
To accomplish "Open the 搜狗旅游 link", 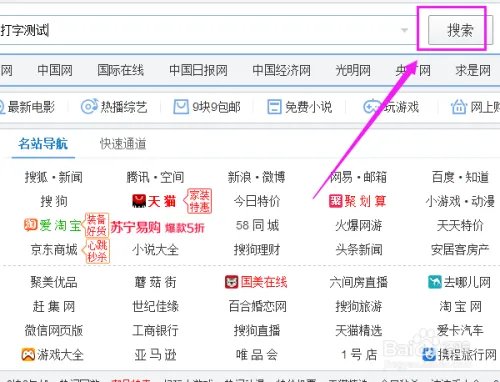I will (x=358, y=306).
